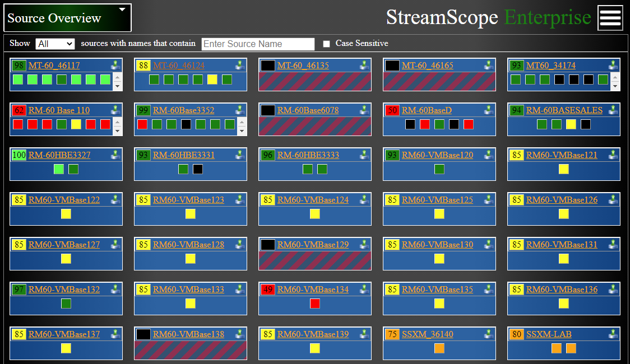
Task: Click the Enter Source Name field
Action: pos(258,44)
